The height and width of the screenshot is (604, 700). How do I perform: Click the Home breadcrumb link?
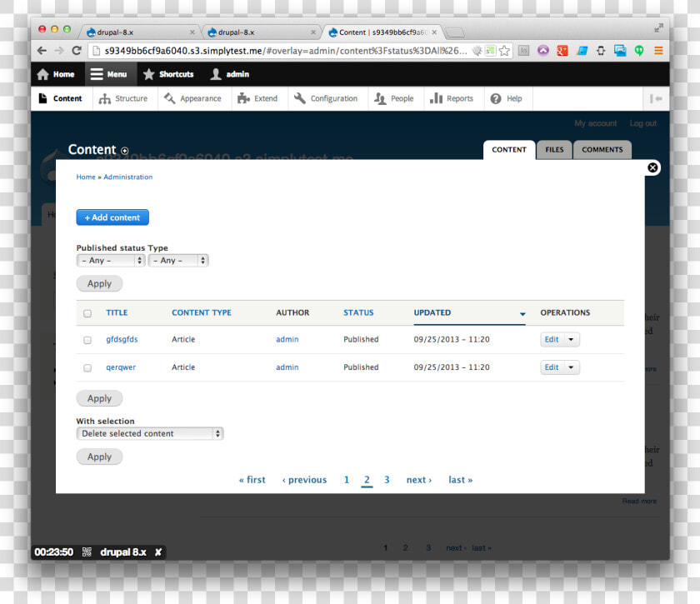click(x=86, y=177)
